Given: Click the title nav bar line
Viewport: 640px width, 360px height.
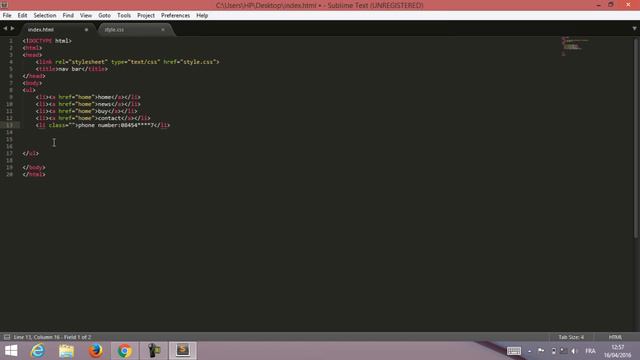Looking at the screenshot, I should tap(71, 69).
